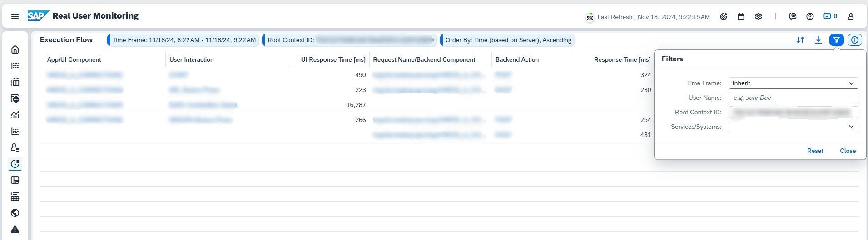
Task: Click the help question mark icon
Action: point(810,16)
